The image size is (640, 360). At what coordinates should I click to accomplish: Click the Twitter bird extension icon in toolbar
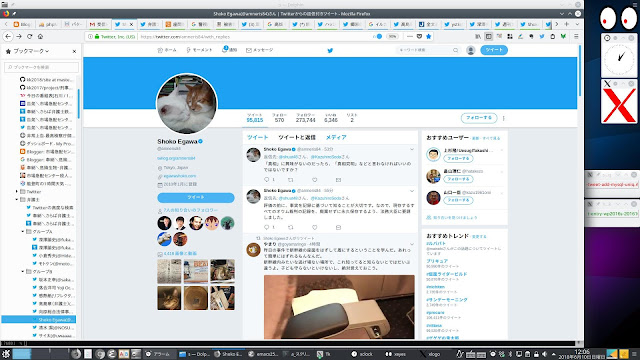[x=542, y=36]
